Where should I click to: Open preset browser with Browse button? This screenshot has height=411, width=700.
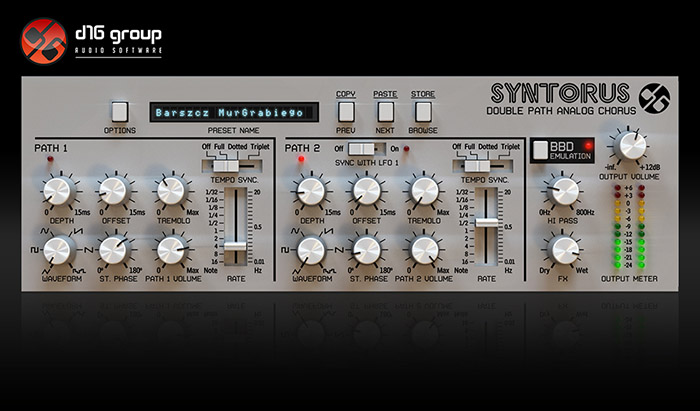pos(423,112)
